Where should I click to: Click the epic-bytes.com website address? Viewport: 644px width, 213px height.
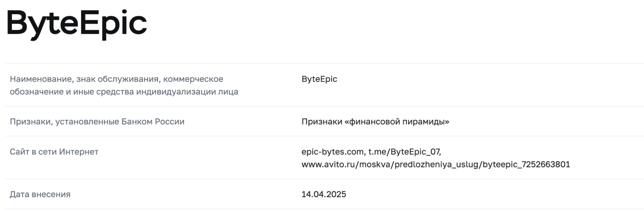coord(332,152)
